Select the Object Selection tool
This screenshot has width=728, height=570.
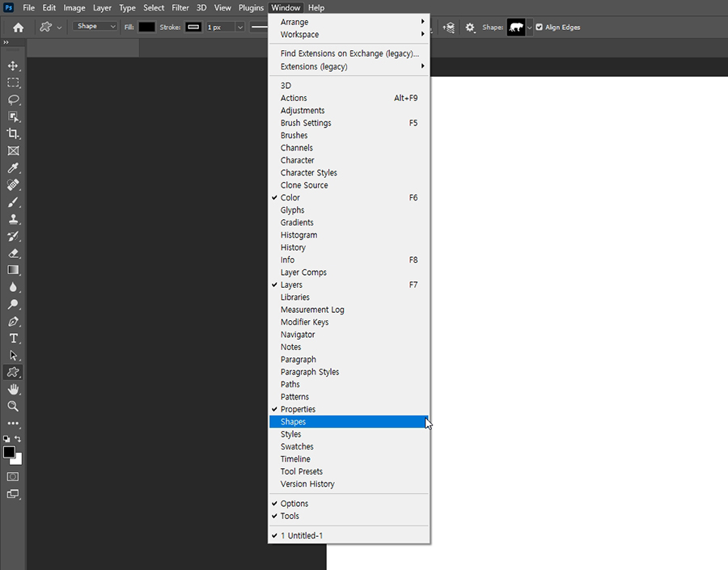[13, 116]
